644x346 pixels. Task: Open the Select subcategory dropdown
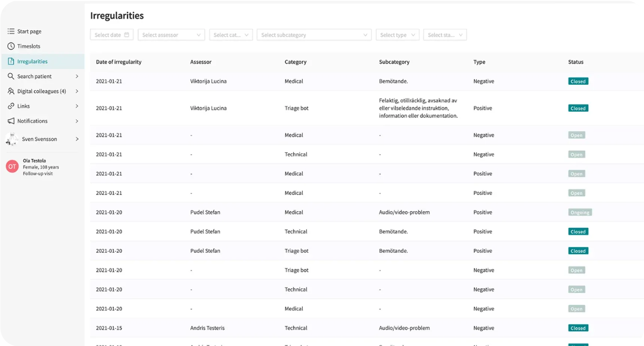pyautogui.click(x=314, y=35)
